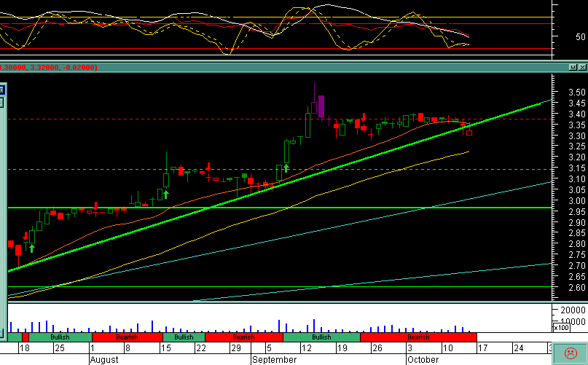
Task: Click the September month label
Action: point(275,360)
